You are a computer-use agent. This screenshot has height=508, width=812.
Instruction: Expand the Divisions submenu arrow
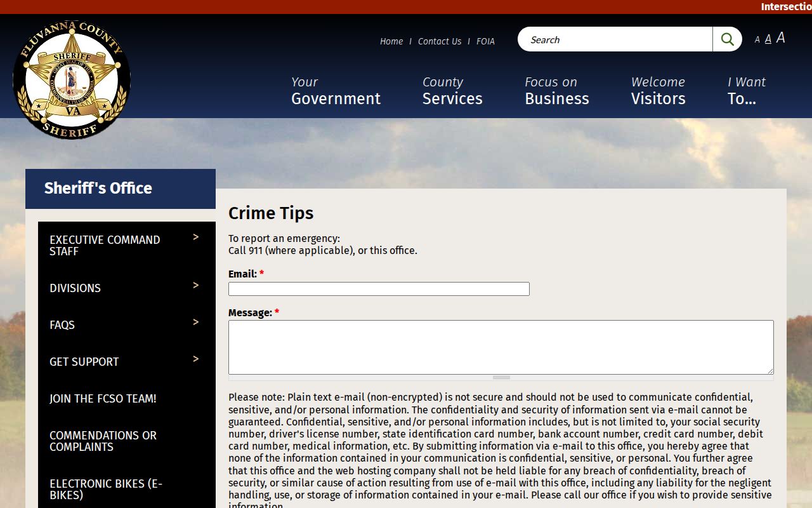(196, 285)
